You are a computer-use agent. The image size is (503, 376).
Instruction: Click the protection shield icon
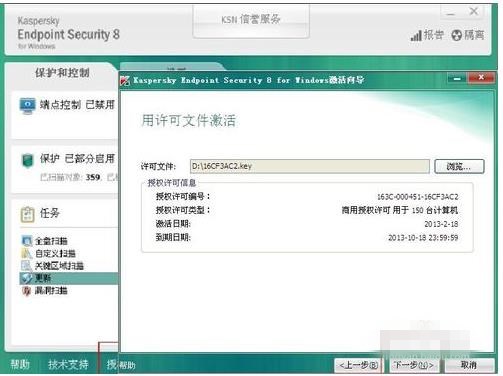27,160
